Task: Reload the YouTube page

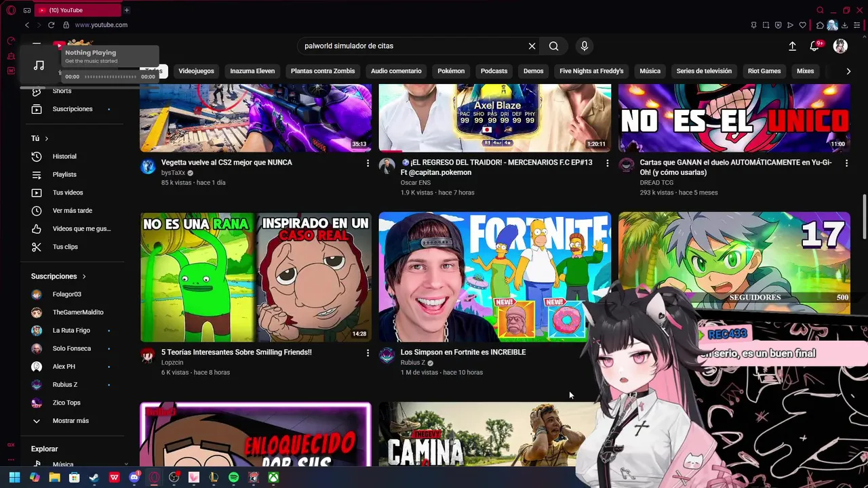Action: 51,25
